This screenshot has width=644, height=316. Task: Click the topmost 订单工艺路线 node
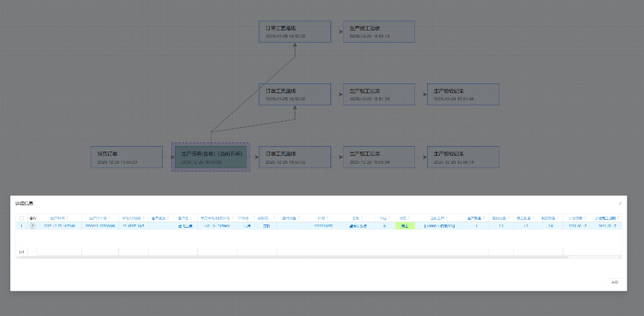(295, 32)
